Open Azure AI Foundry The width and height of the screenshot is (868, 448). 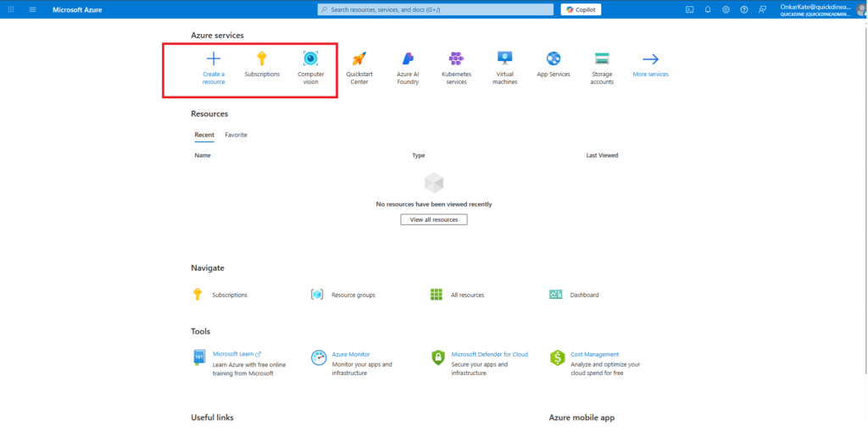click(x=408, y=68)
